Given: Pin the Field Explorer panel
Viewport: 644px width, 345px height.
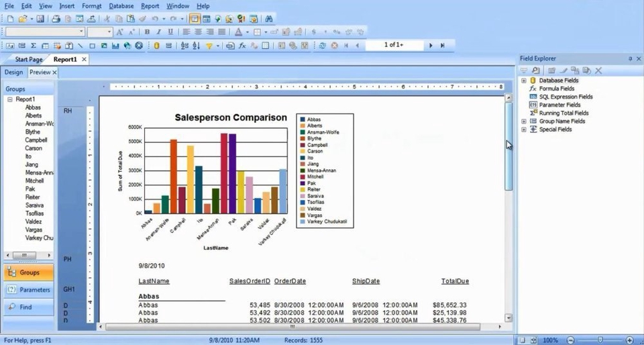Looking at the screenshot, I should (631, 59).
